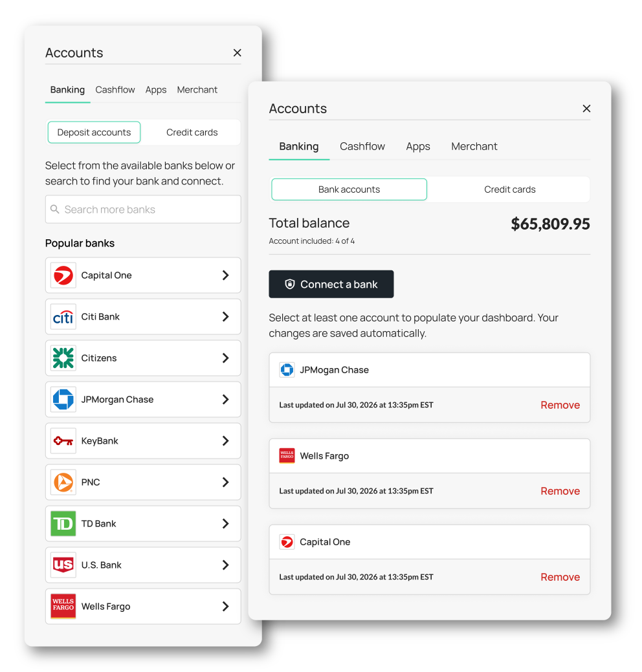Screen dimensions: 642x672
Task: Open PNC with its chevron arrow
Action: tap(226, 482)
